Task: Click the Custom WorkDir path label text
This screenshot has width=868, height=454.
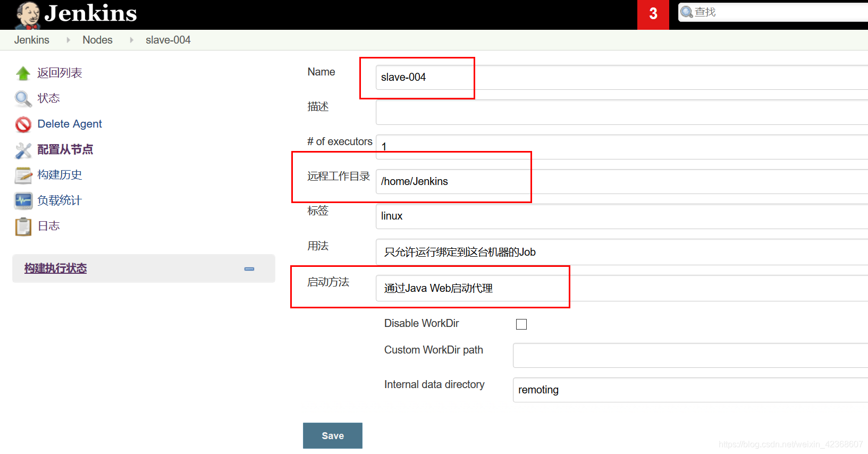Action: tap(434, 350)
